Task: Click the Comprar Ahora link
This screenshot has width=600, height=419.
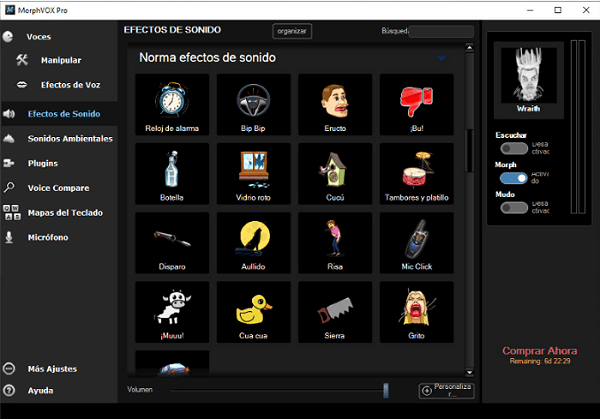Action: (540, 351)
